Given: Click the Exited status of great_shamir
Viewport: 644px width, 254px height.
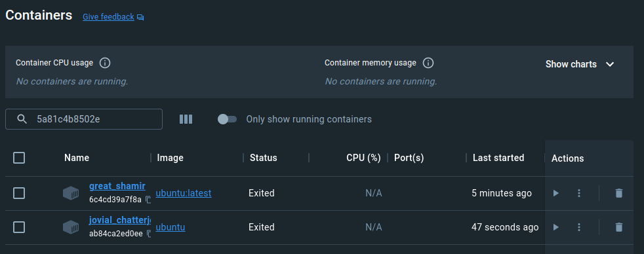Looking at the screenshot, I should coord(262,193).
